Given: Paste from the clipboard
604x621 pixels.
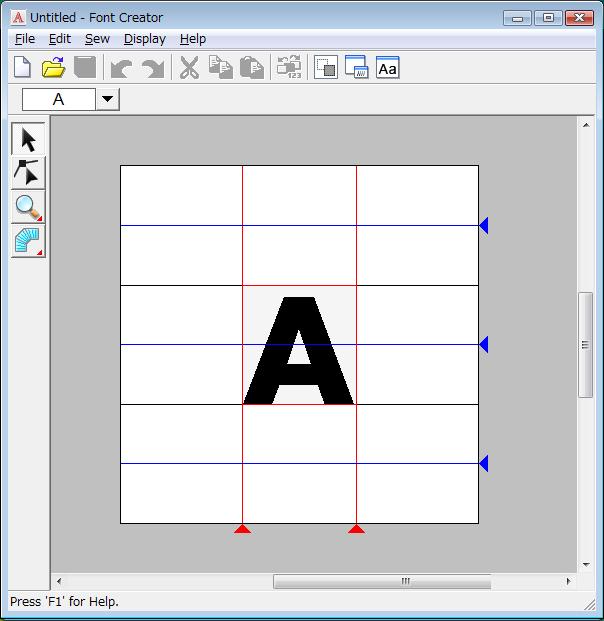Looking at the screenshot, I should click(252, 67).
